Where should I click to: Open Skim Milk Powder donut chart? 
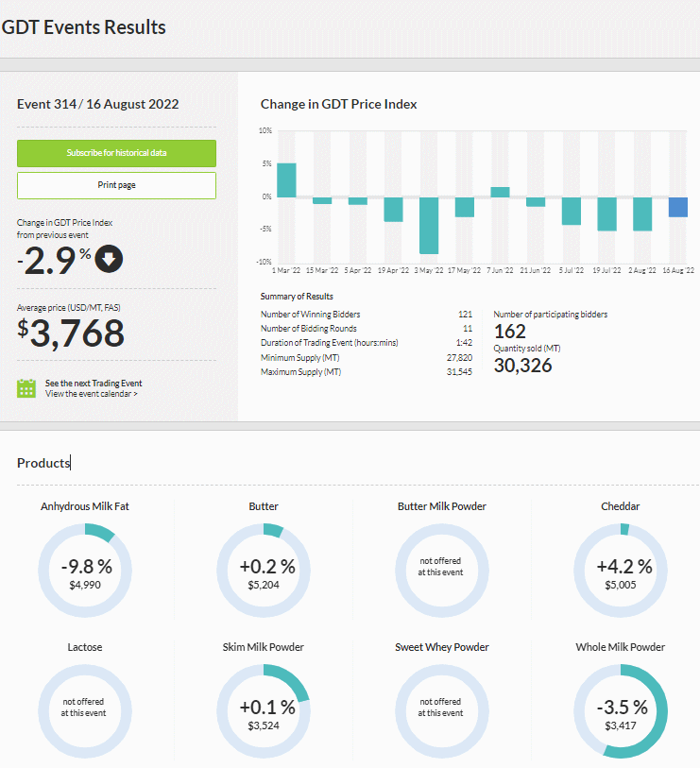[x=264, y=711]
